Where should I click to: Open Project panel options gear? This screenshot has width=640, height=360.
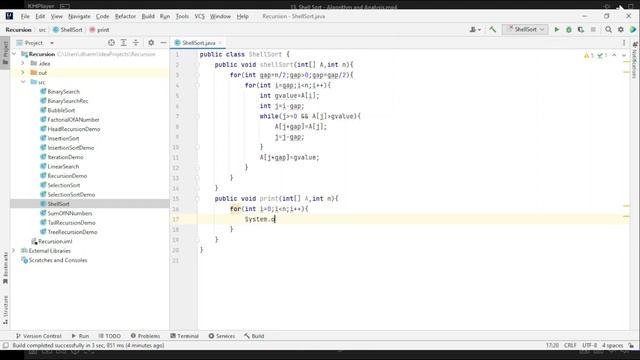click(x=151, y=42)
